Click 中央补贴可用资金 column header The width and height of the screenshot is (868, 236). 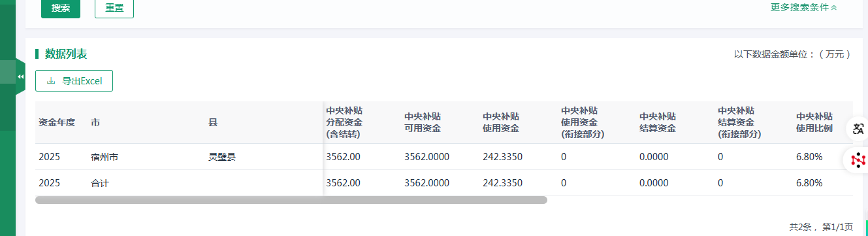click(423, 122)
